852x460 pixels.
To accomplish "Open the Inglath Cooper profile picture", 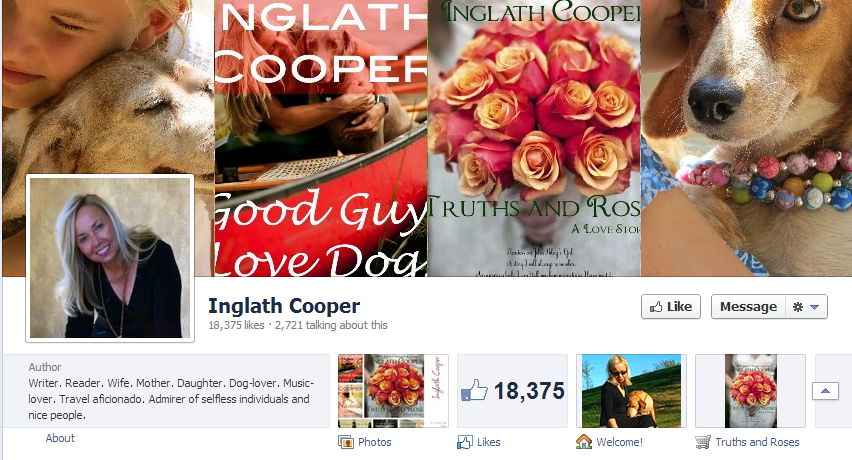I will pyautogui.click(x=110, y=258).
